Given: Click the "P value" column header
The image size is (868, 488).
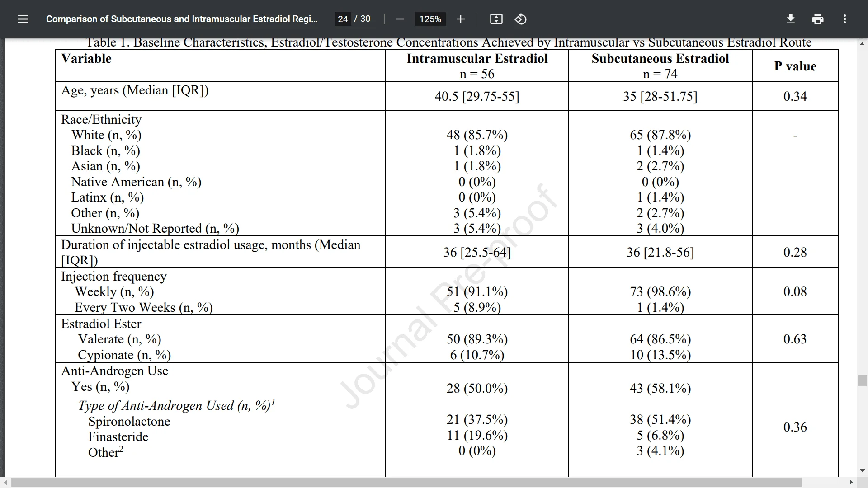Looking at the screenshot, I should (x=795, y=66).
